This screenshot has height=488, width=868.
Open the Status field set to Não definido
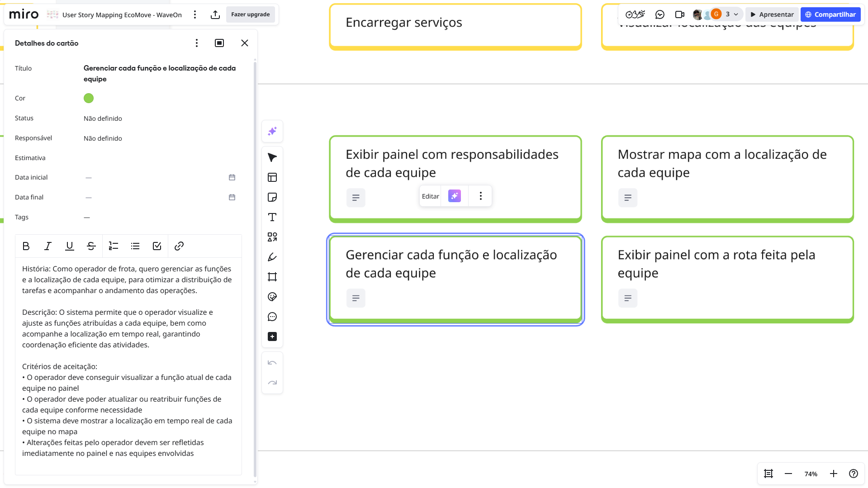103,118
